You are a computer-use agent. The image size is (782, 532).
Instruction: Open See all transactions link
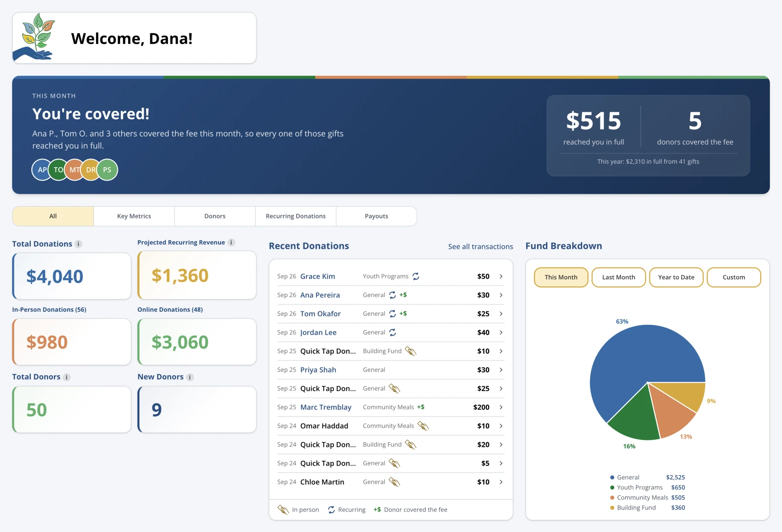pos(480,247)
